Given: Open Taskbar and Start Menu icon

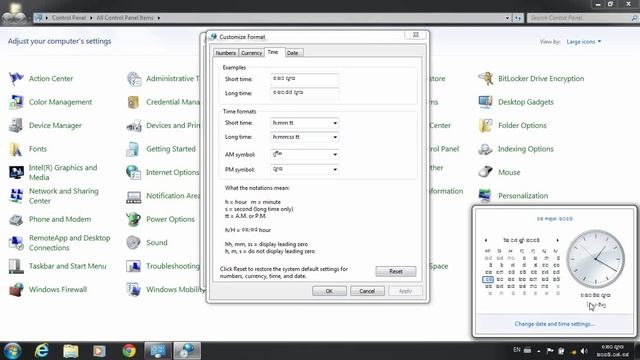Looking at the screenshot, I should (16, 266).
